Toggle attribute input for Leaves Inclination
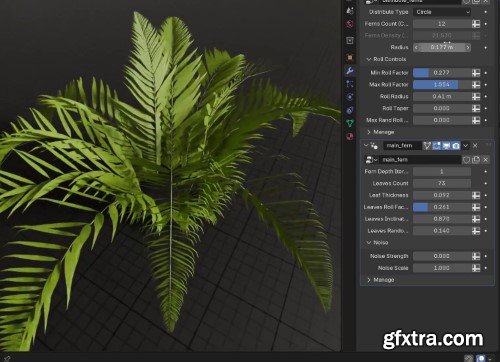This screenshot has height=362, width=500. (476, 219)
